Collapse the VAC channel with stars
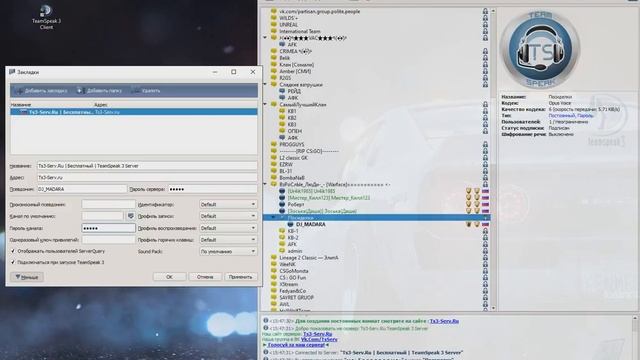The width and height of the screenshot is (640, 360). click(265, 38)
